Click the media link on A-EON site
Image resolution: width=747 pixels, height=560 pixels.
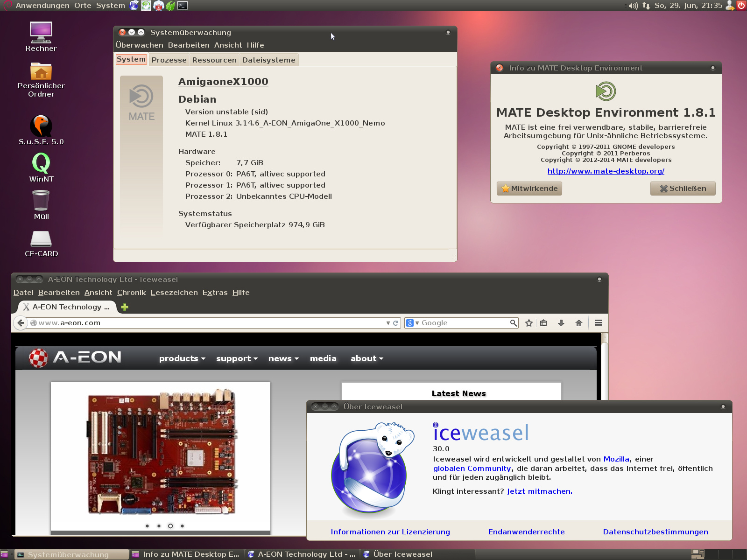pos(323,358)
